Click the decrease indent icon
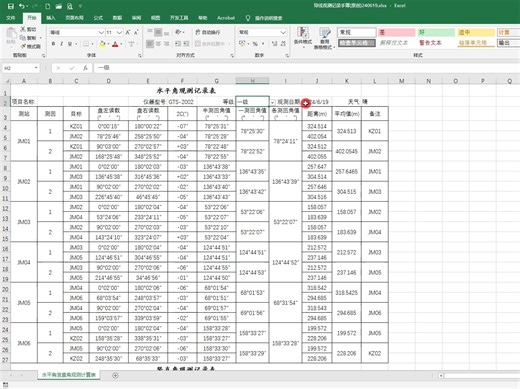 [178, 44]
